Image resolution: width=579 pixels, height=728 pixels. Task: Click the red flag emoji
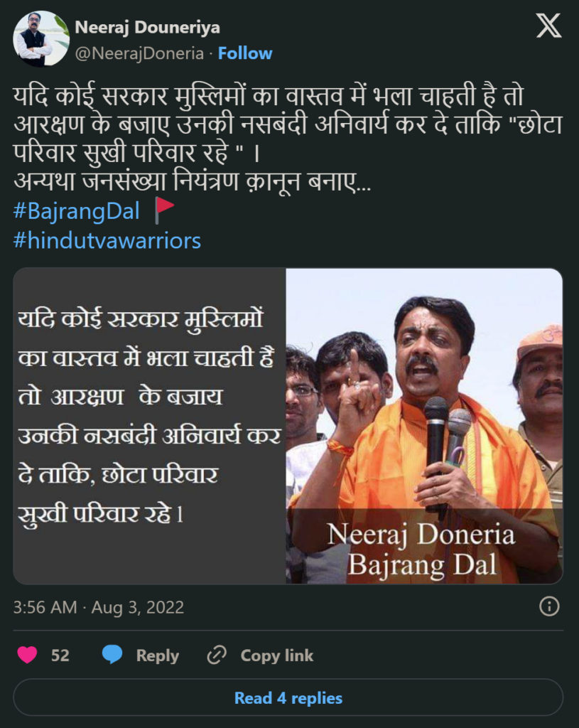coord(164,210)
